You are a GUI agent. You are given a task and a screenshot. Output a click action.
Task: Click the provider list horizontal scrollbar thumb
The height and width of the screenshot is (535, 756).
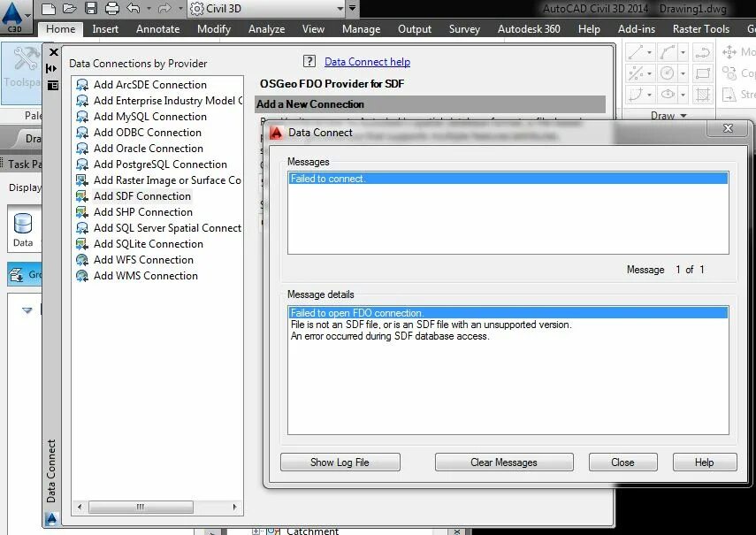click(x=141, y=507)
